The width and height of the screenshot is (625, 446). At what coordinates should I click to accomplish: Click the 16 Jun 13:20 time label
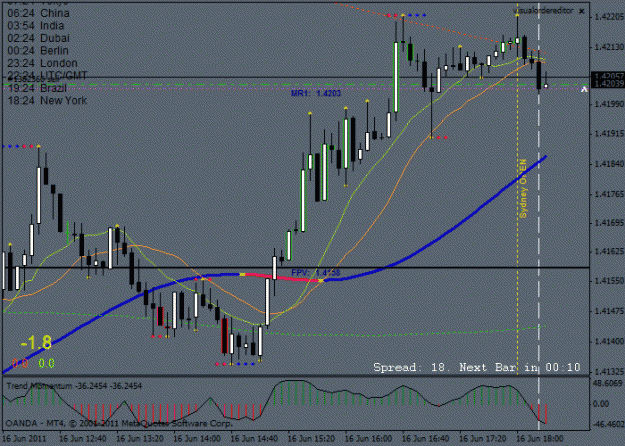(x=140, y=439)
